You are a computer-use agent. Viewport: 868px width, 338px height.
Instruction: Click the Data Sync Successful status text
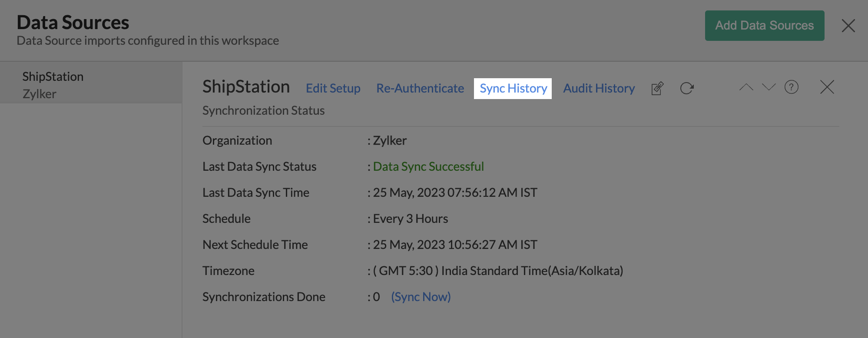pos(428,167)
